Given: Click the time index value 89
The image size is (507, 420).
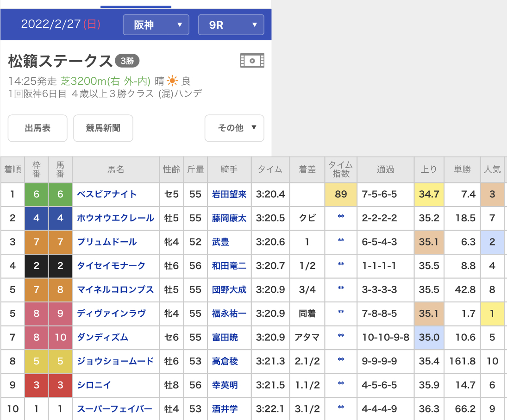Looking at the screenshot, I should (341, 194).
